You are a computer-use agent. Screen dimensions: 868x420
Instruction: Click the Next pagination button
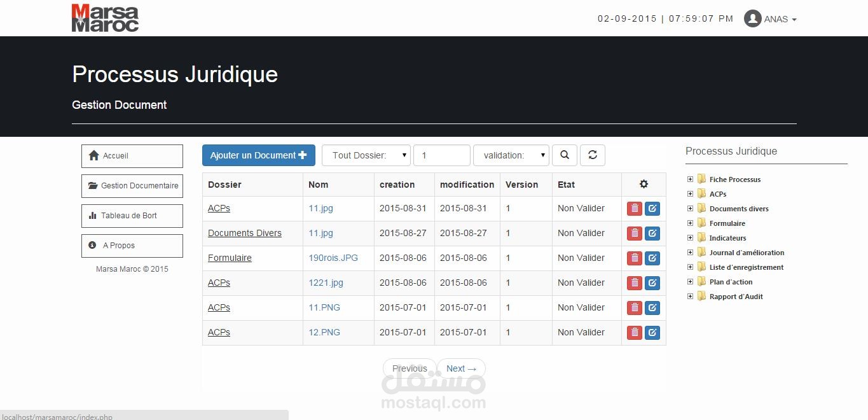[x=461, y=368]
